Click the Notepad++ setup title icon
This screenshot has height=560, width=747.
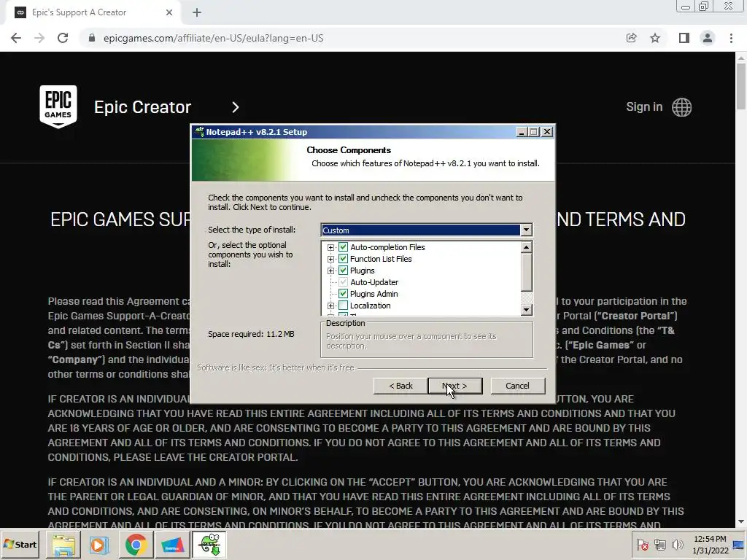(x=199, y=132)
